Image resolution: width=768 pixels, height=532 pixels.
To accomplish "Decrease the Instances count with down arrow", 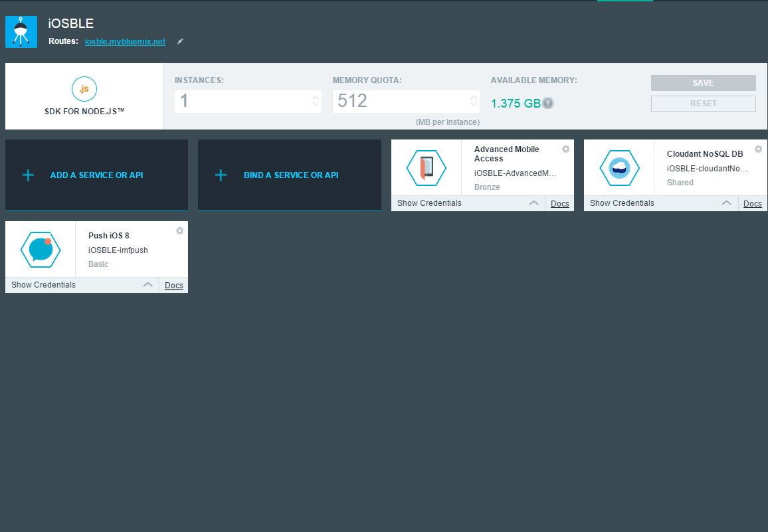I will point(316,104).
